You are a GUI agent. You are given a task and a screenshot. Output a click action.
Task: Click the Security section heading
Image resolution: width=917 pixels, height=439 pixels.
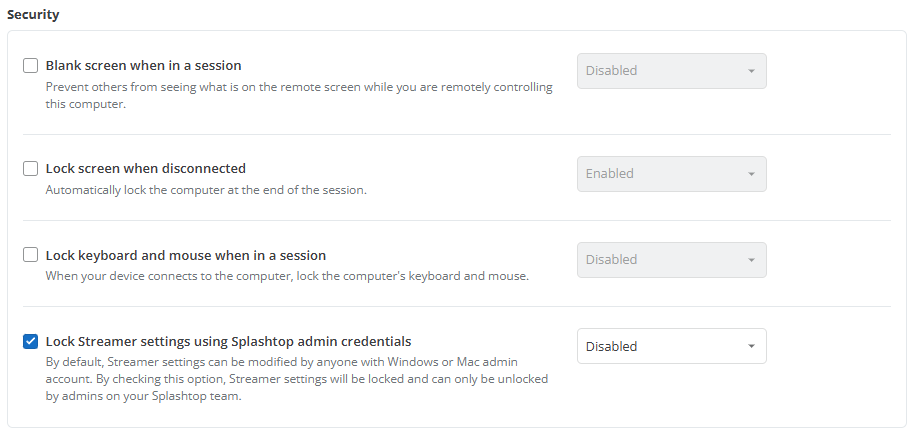(x=33, y=15)
